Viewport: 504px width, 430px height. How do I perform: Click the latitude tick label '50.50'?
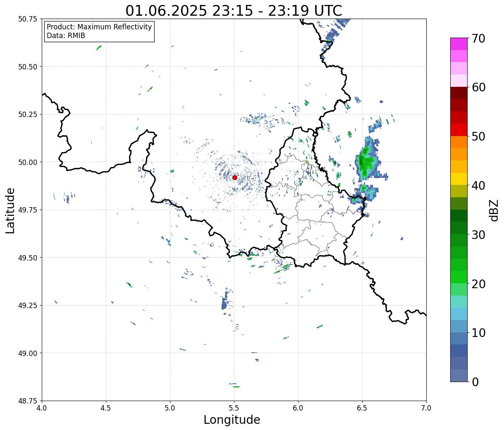point(28,67)
